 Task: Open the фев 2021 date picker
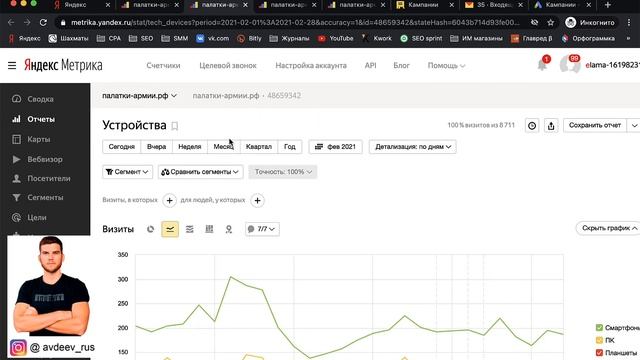[x=336, y=147]
